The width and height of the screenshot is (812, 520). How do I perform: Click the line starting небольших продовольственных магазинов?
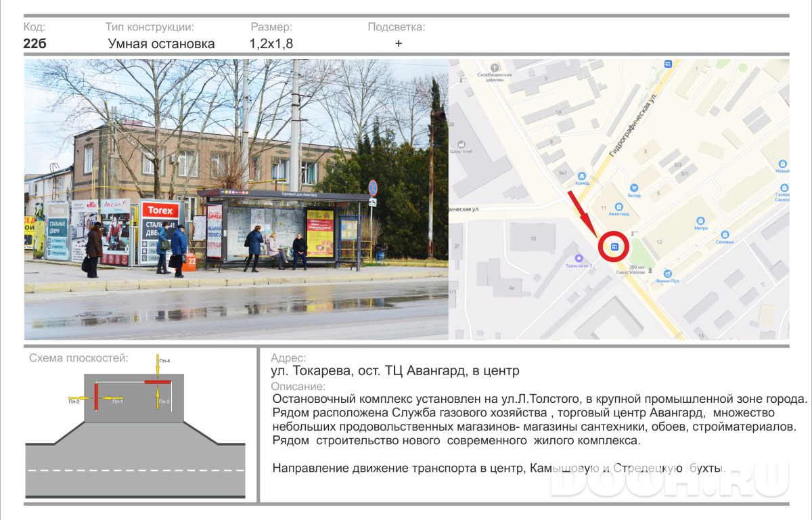(535, 427)
